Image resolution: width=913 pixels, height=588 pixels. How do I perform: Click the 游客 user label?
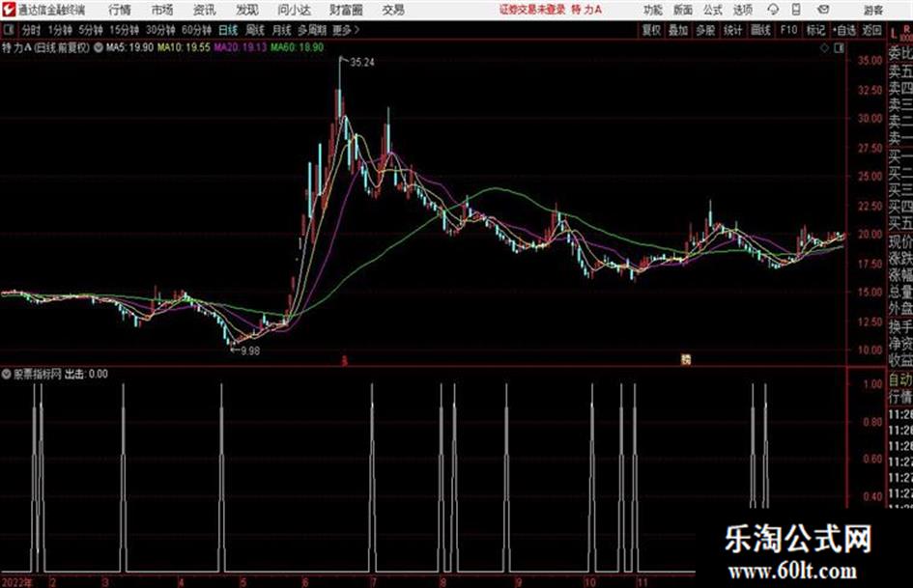(872, 10)
